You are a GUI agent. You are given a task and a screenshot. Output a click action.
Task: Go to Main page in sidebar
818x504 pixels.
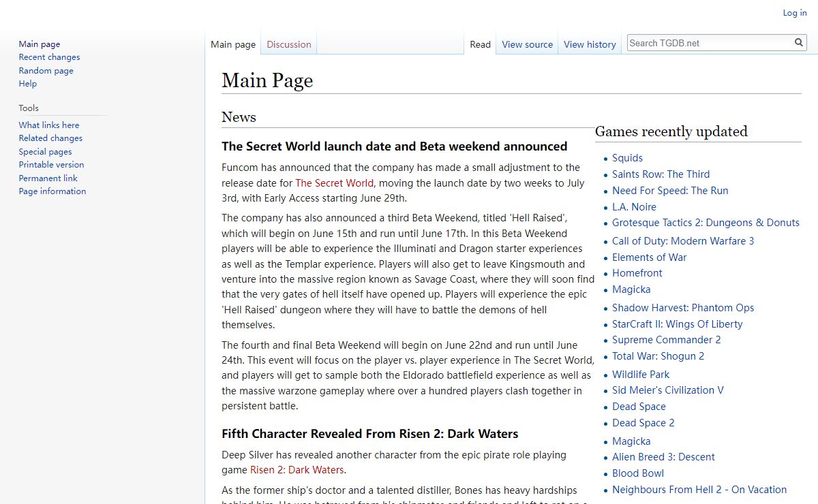tap(40, 44)
